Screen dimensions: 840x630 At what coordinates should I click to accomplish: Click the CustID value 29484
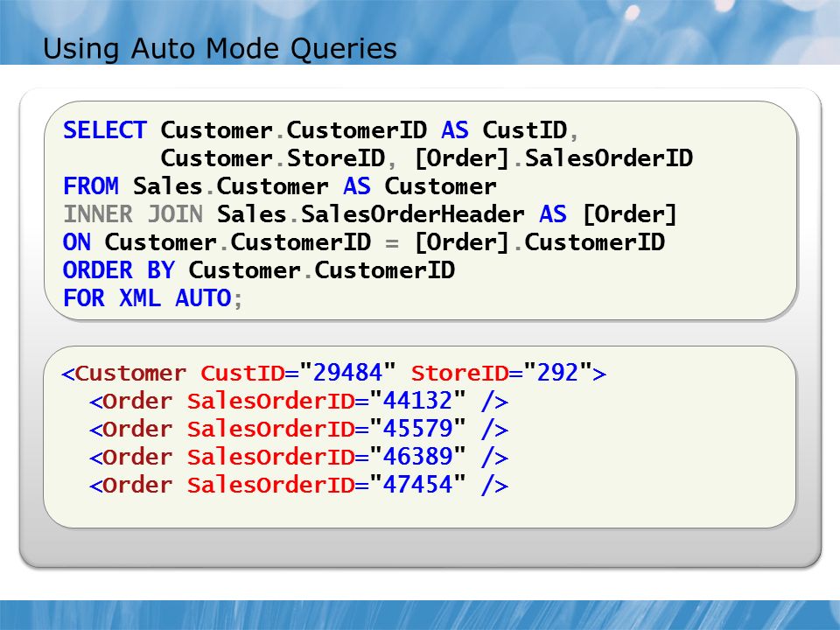(347, 373)
